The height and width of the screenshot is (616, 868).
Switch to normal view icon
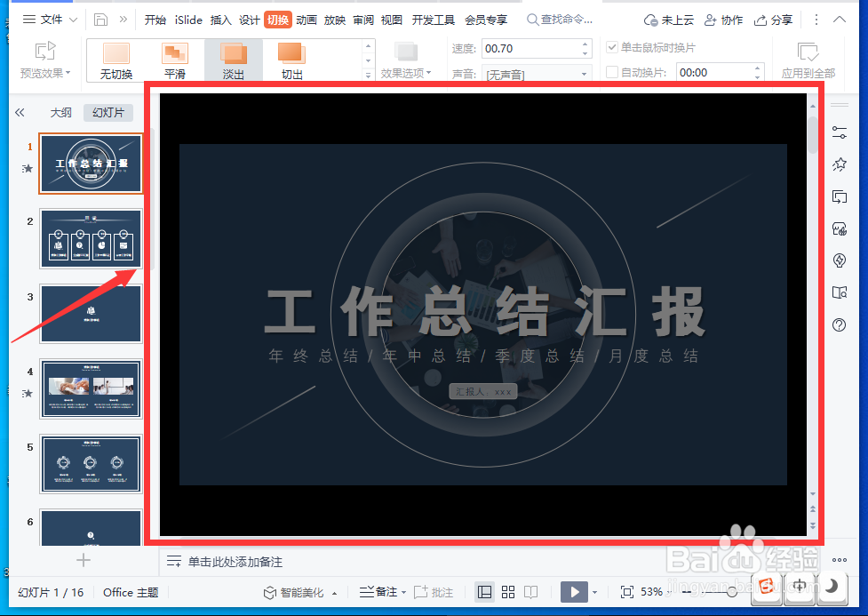click(484, 592)
